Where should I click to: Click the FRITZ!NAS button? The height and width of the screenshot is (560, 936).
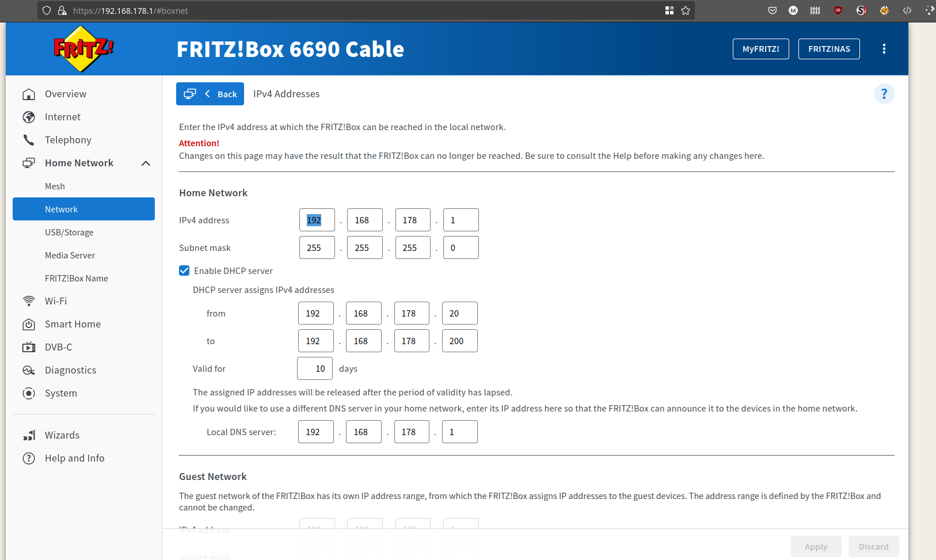click(x=828, y=49)
